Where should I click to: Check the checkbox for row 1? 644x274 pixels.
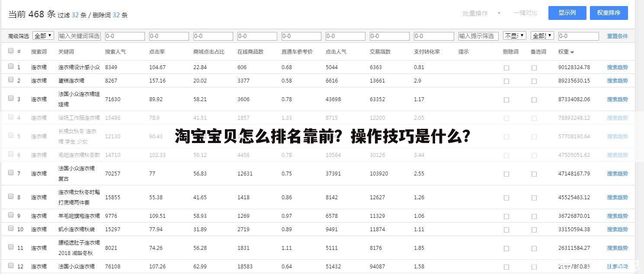click(x=11, y=66)
